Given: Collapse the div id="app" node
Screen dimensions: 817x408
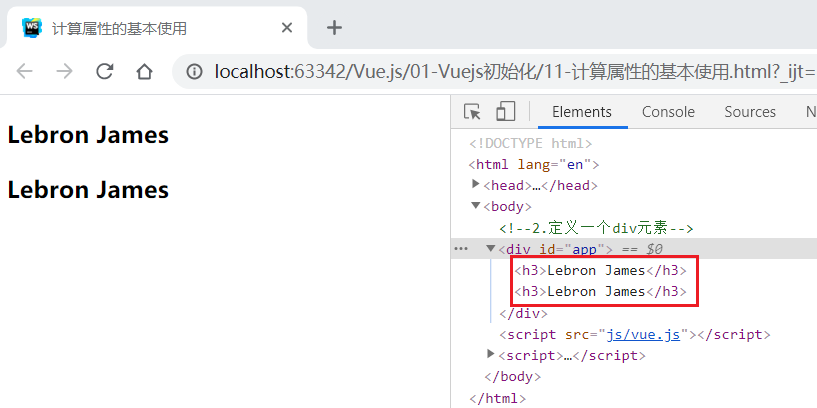Looking at the screenshot, I should (x=490, y=248).
